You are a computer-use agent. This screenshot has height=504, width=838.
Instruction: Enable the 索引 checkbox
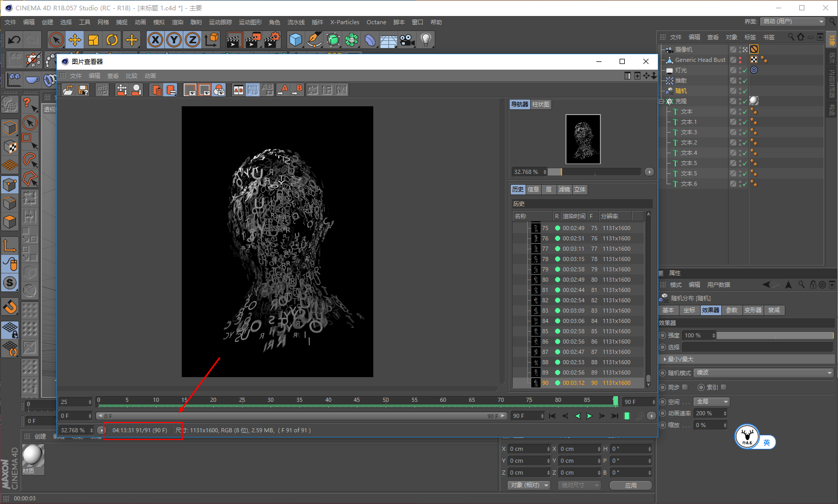coord(723,387)
